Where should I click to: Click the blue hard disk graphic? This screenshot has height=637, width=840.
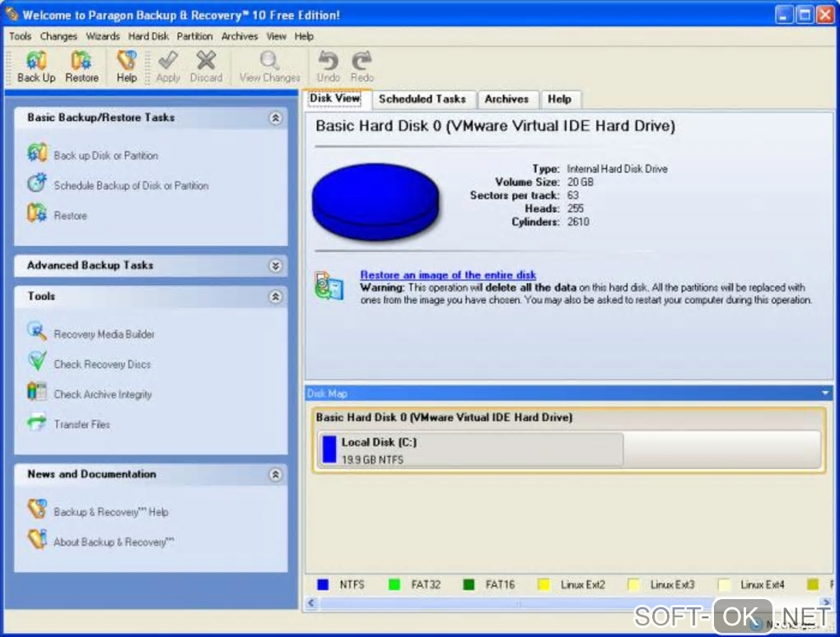click(376, 202)
